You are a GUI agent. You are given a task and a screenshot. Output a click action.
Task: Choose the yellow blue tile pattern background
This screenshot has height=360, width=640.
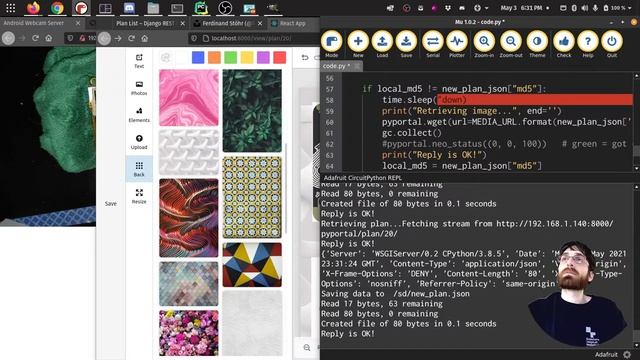point(252,198)
